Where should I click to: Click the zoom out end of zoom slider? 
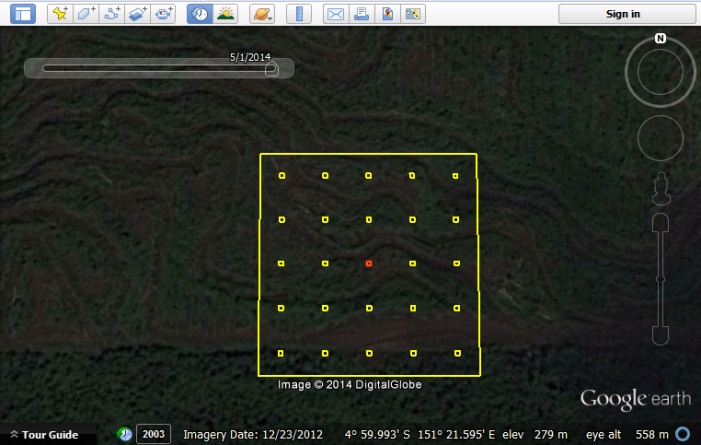(x=660, y=335)
